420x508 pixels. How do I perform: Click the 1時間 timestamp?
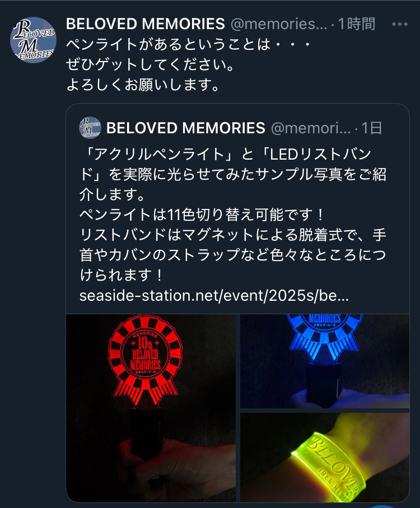[x=357, y=24]
